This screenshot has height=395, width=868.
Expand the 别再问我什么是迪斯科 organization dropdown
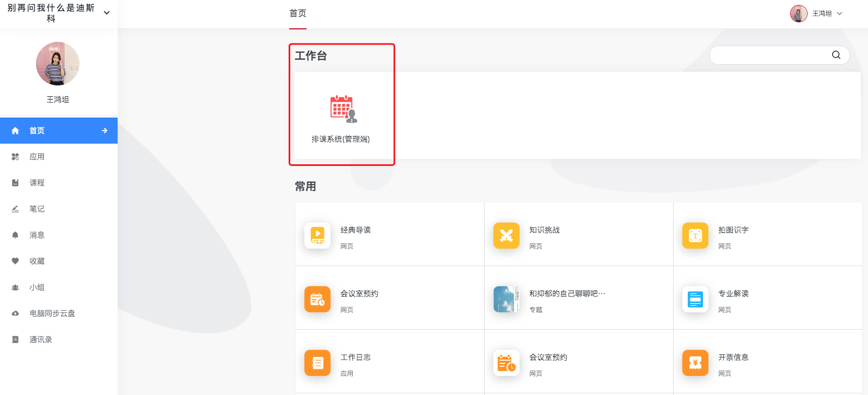click(x=107, y=13)
